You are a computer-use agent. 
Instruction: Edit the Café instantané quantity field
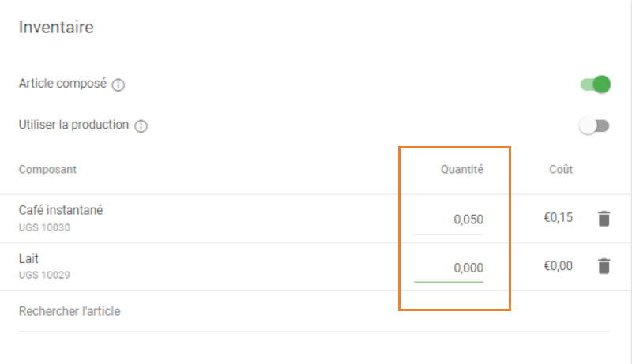(449, 220)
